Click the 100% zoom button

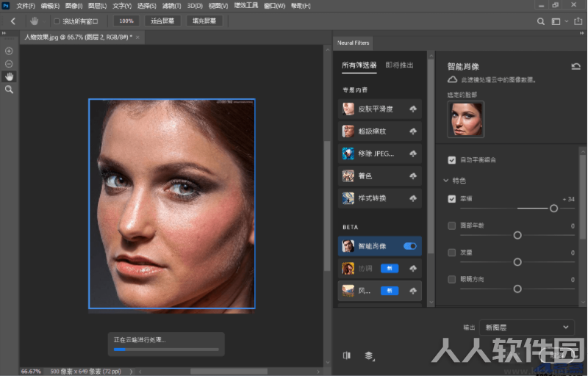tap(126, 21)
